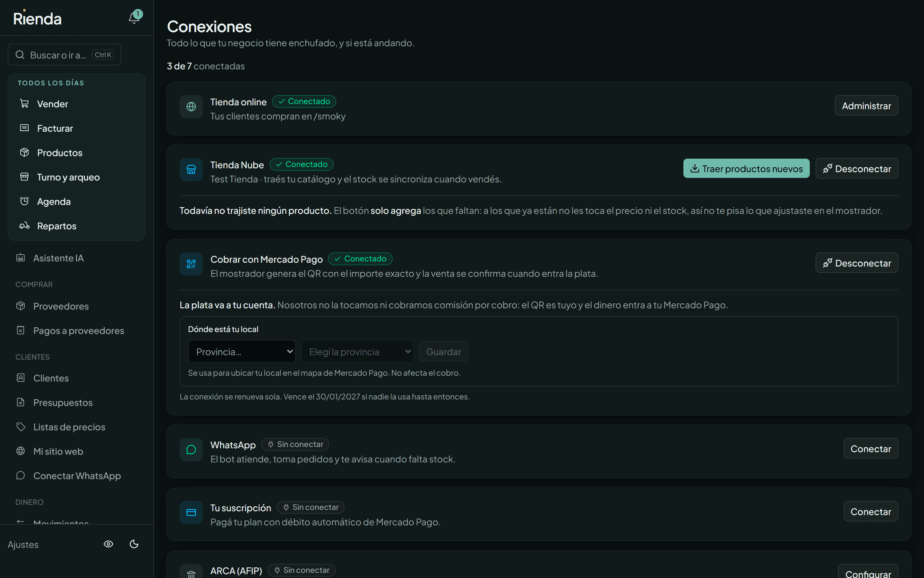The width and height of the screenshot is (924, 578).
Task: Click the Proveedores package icon
Action: coord(21,306)
